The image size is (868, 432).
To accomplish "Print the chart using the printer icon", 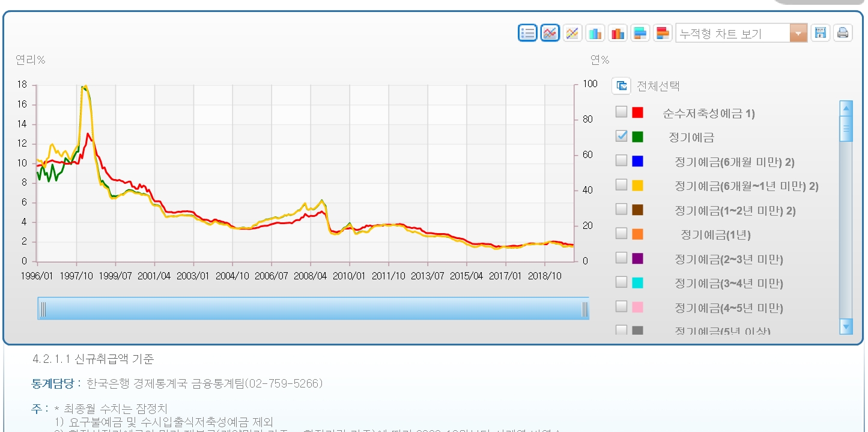I will pyautogui.click(x=843, y=33).
